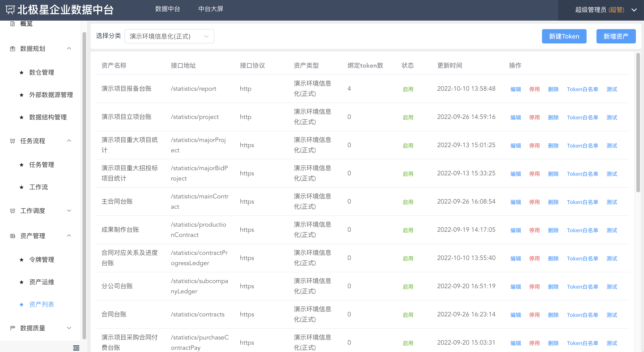
Task: Click the 更新时间 column header
Action: click(450, 65)
